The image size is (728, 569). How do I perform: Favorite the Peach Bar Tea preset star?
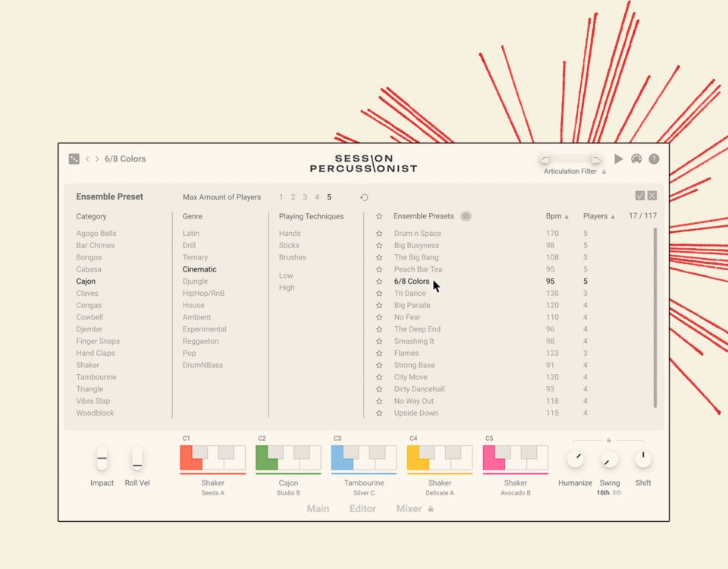point(379,269)
